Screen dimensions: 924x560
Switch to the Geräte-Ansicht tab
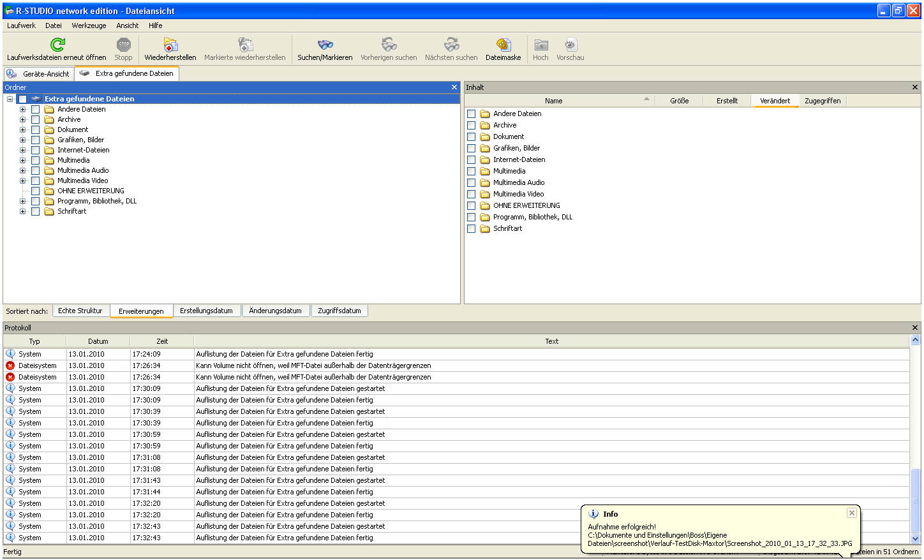(39, 74)
